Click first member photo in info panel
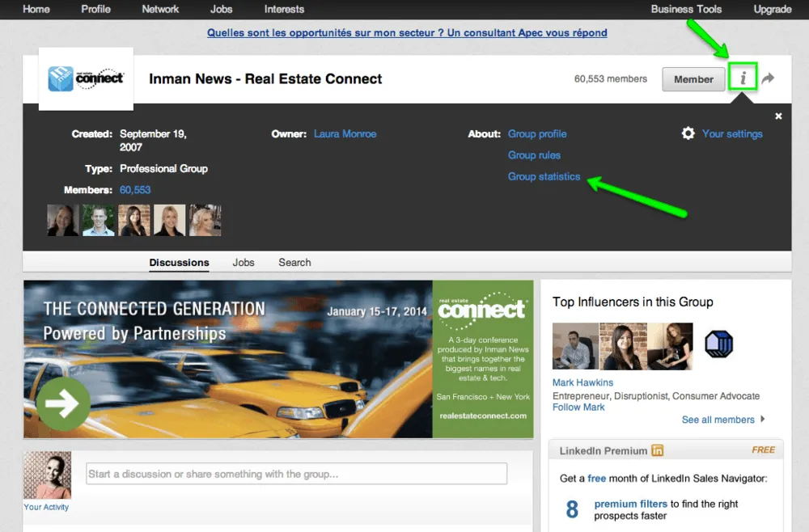This screenshot has width=809, height=532. 63,220
